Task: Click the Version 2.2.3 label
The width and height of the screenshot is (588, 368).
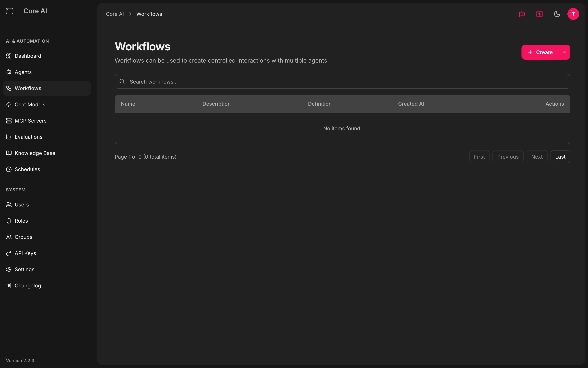Action: 20,360
